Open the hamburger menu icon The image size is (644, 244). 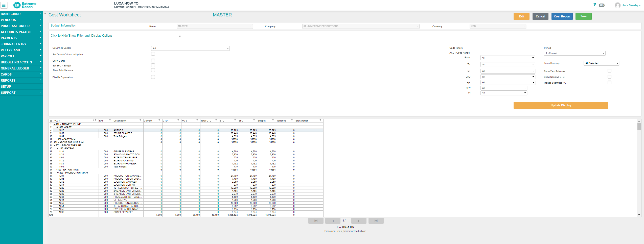click(4, 5)
